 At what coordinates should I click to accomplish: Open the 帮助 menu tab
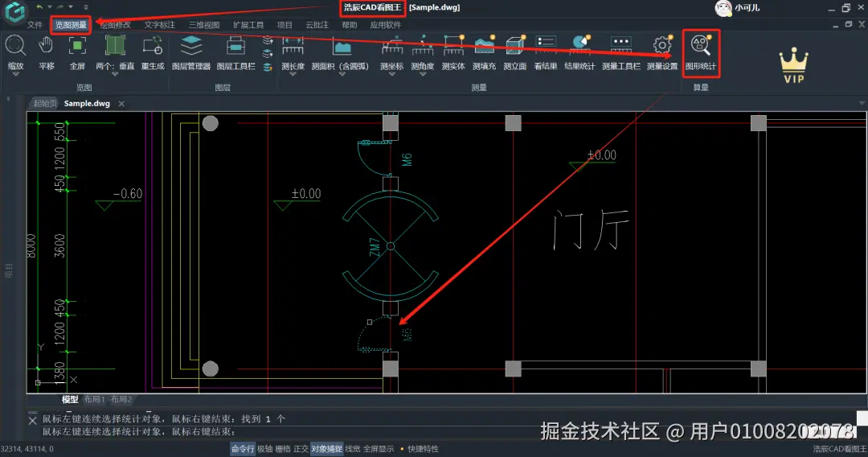point(350,25)
